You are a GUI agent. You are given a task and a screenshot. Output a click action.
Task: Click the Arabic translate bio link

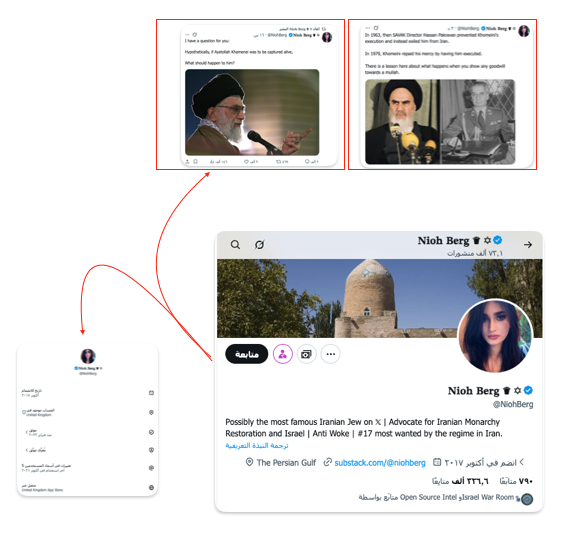(257, 445)
